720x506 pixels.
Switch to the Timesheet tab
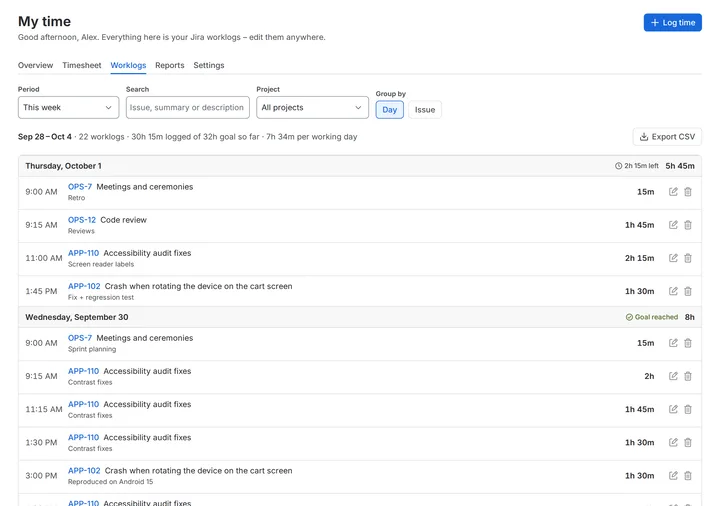[x=82, y=65]
